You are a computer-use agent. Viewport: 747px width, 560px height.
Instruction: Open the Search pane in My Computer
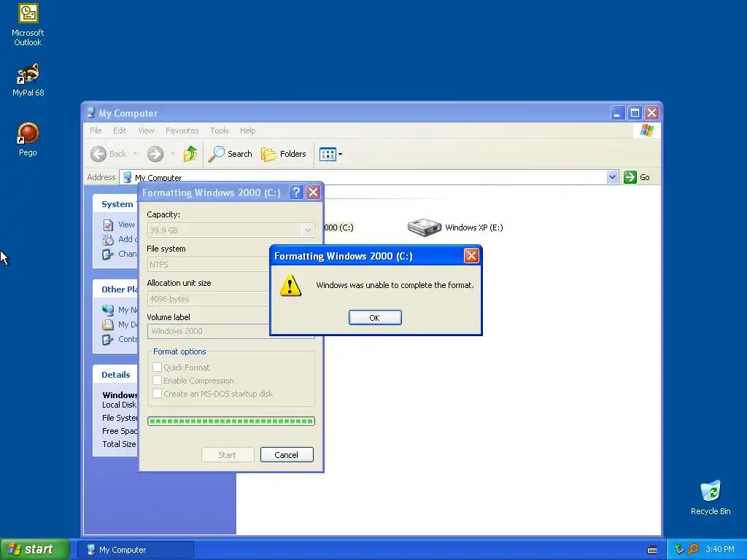(230, 154)
